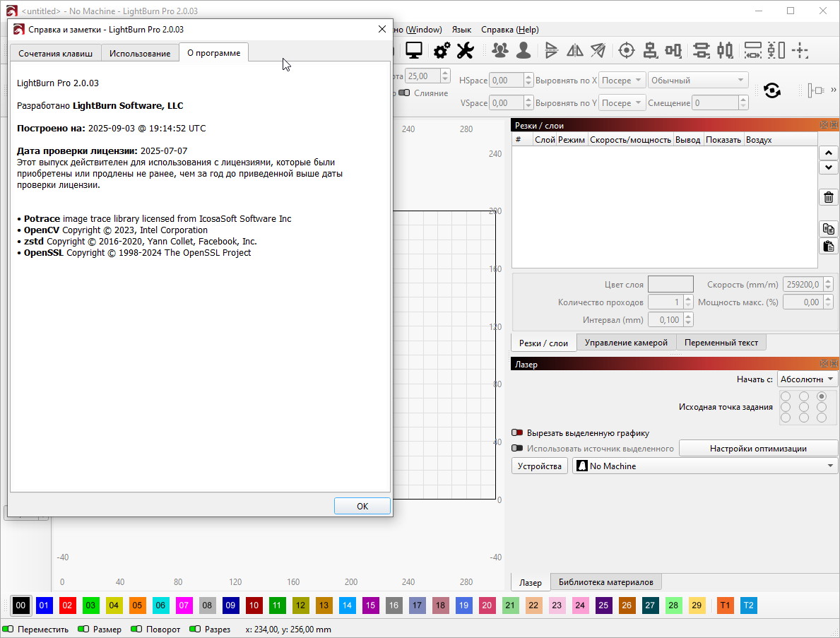Move layer up arrow in Cuts/Layers

828,153
